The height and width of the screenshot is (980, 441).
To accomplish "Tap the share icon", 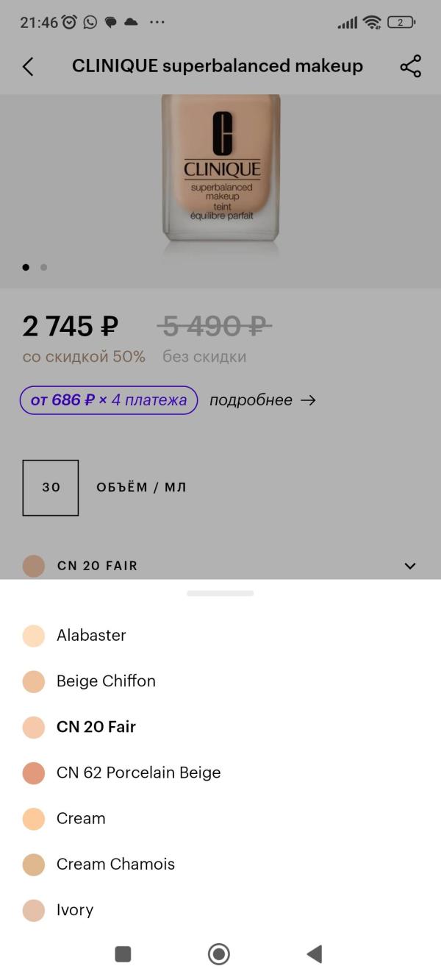I will 410,66.
